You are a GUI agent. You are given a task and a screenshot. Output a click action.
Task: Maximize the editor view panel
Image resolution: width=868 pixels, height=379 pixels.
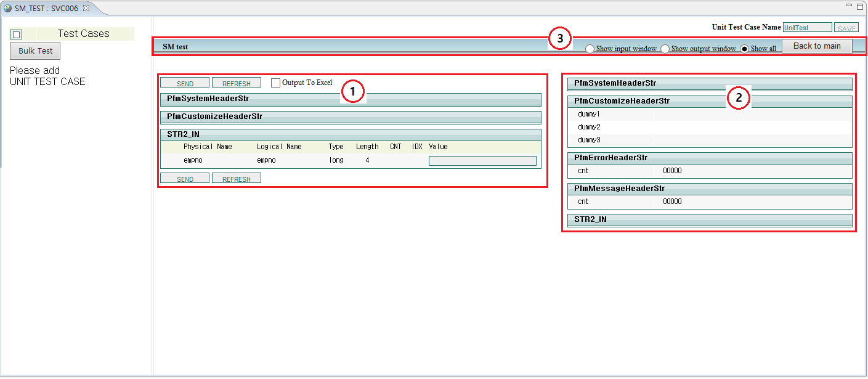click(x=860, y=6)
